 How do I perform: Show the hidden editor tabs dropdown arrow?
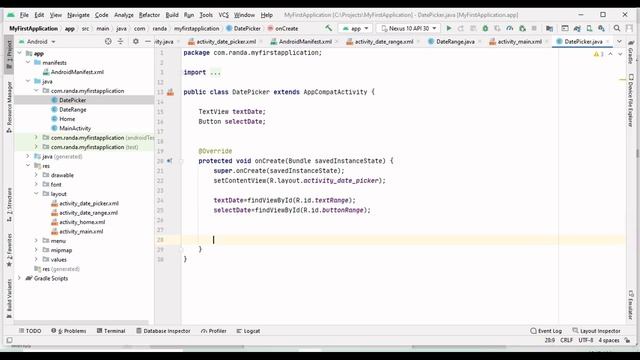(619, 41)
